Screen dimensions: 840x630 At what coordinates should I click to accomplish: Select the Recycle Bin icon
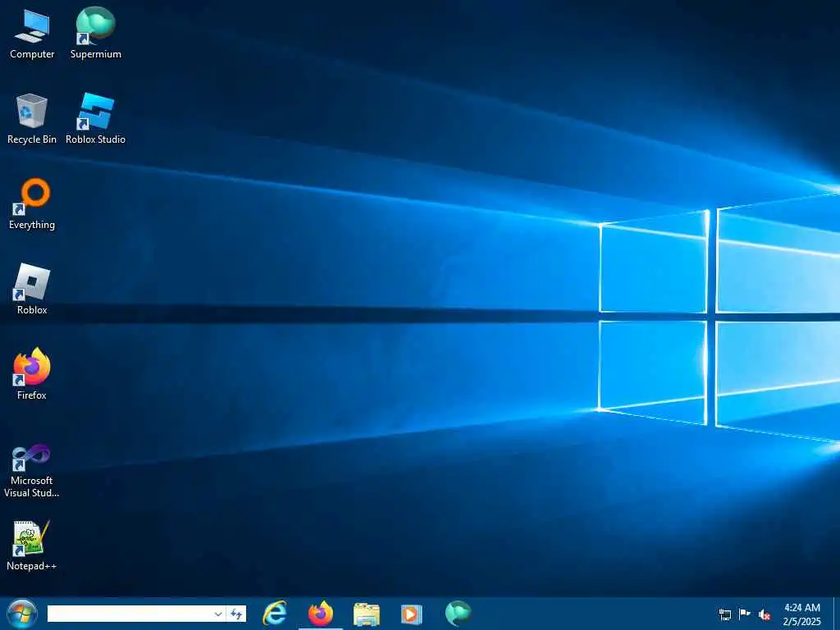click(32, 119)
